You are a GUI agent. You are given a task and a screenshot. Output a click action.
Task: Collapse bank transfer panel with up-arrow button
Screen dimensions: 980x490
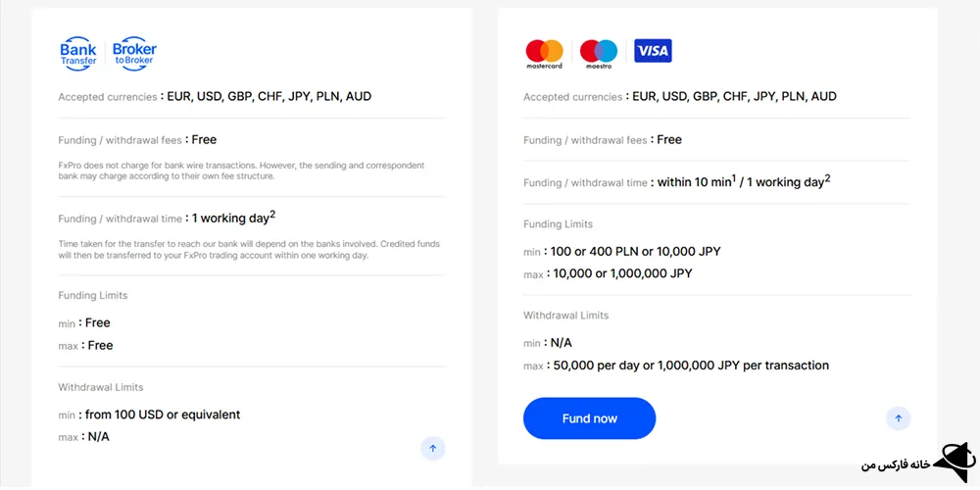(433, 449)
